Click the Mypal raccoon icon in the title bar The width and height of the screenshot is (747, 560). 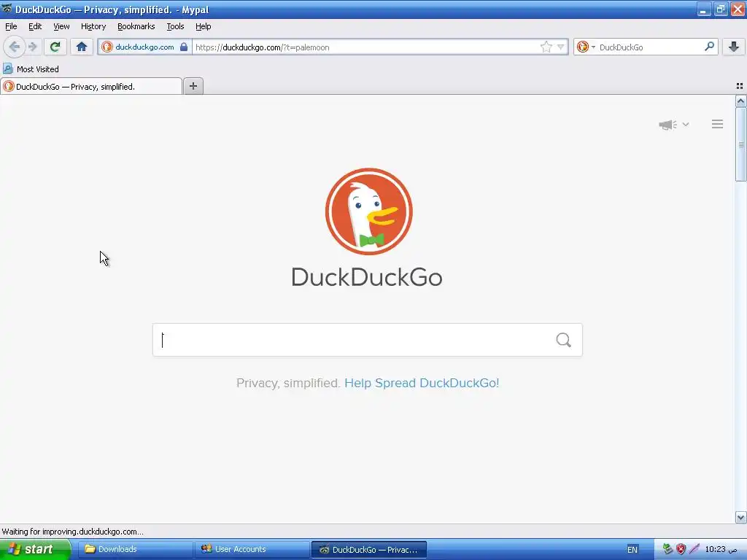click(7, 9)
